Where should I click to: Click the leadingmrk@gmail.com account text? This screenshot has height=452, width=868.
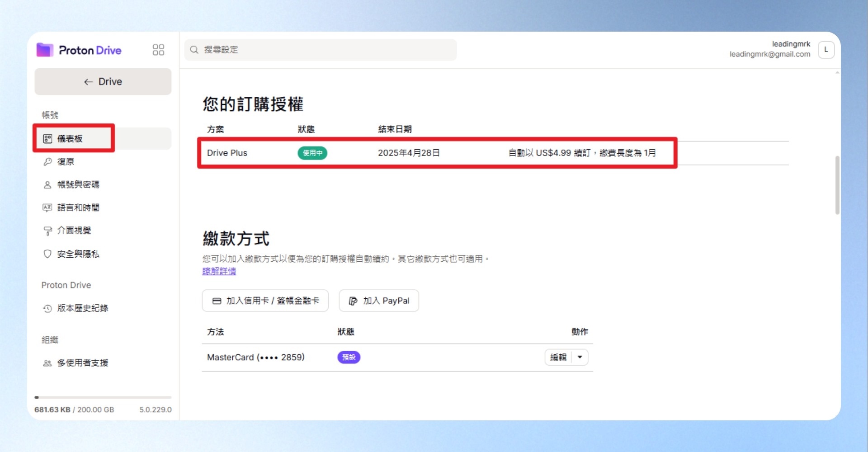[770, 54]
